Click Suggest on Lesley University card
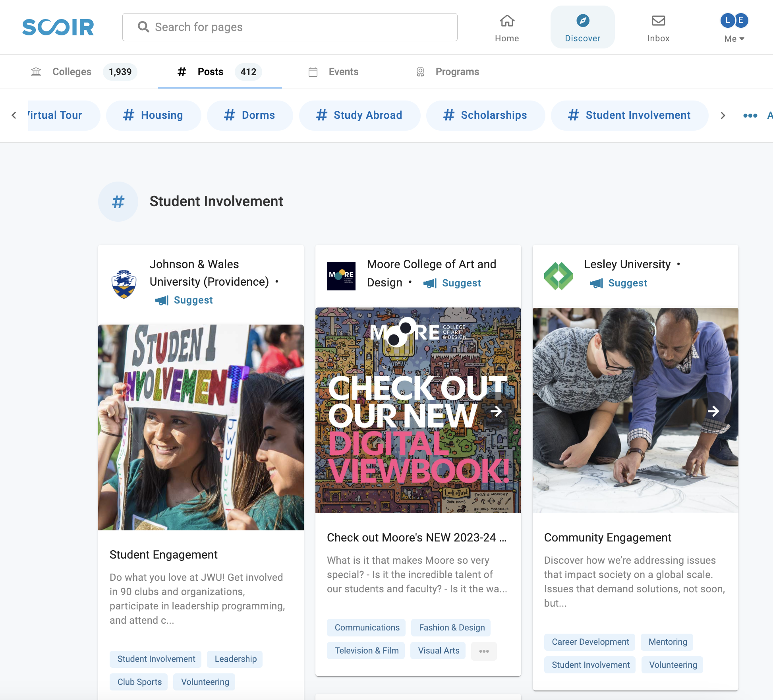 click(x=618, y=283)
